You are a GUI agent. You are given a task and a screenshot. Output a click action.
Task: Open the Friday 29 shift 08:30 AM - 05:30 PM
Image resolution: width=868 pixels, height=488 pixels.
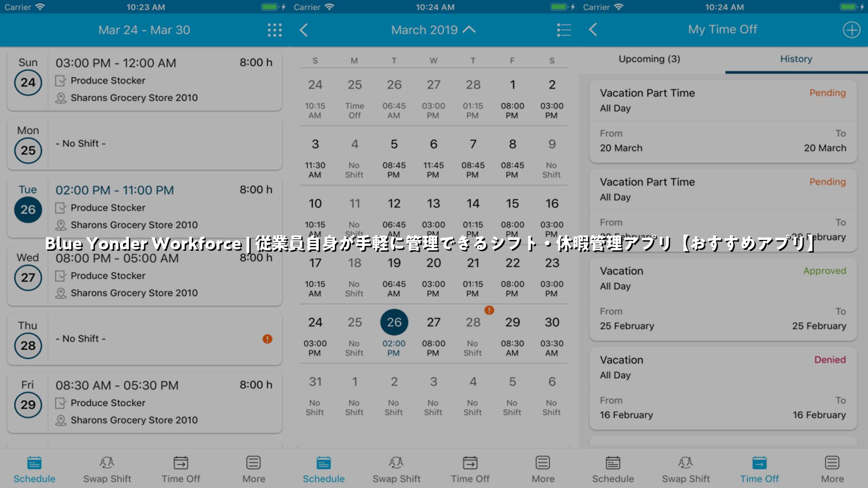(x=145, y=403)
